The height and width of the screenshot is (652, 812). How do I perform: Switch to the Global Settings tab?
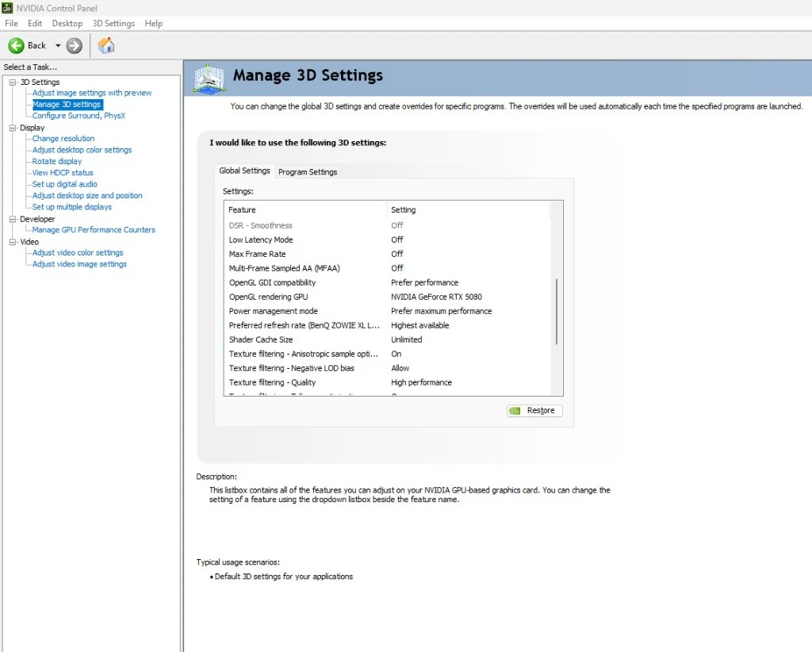click(x=244, y=171)
